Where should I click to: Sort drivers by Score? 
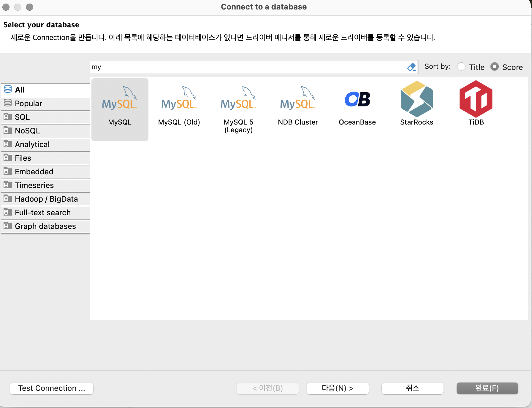pyautogui.click(x=495, y=67)
